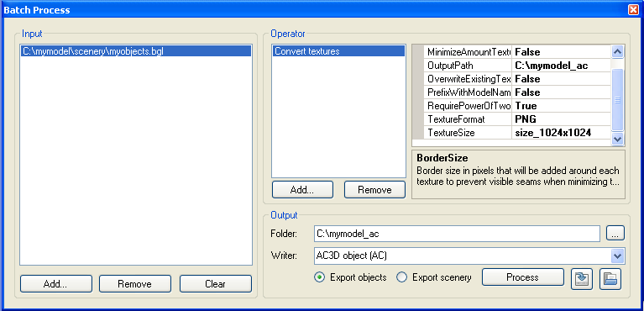Click Remove button under Input list

(x=134, y=284)
